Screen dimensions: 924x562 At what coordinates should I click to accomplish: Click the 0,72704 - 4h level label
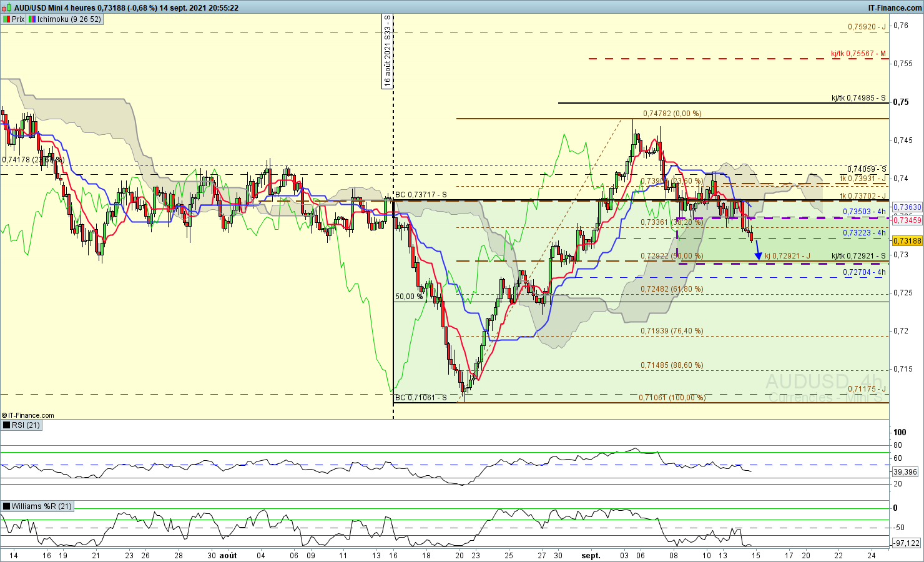click(x=865, y=272)
